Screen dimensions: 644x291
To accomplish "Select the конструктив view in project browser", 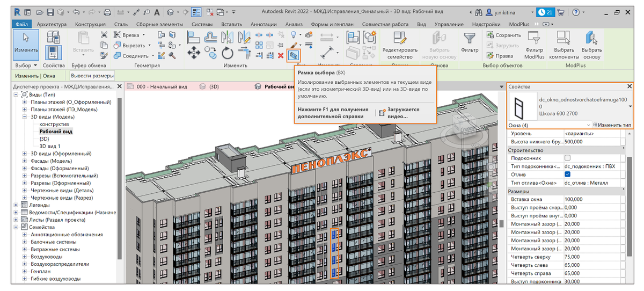I will tap(54, 124).
